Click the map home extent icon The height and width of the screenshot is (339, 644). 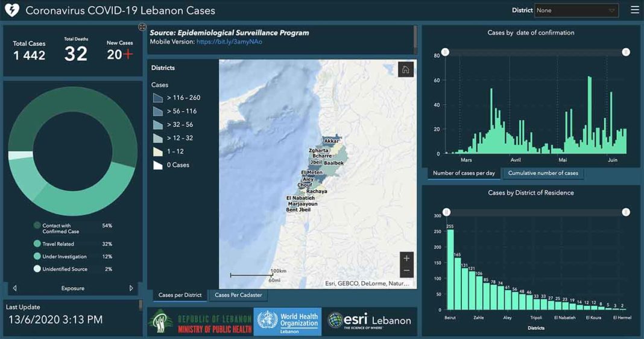pyautogui.click(x=405, y=70)
